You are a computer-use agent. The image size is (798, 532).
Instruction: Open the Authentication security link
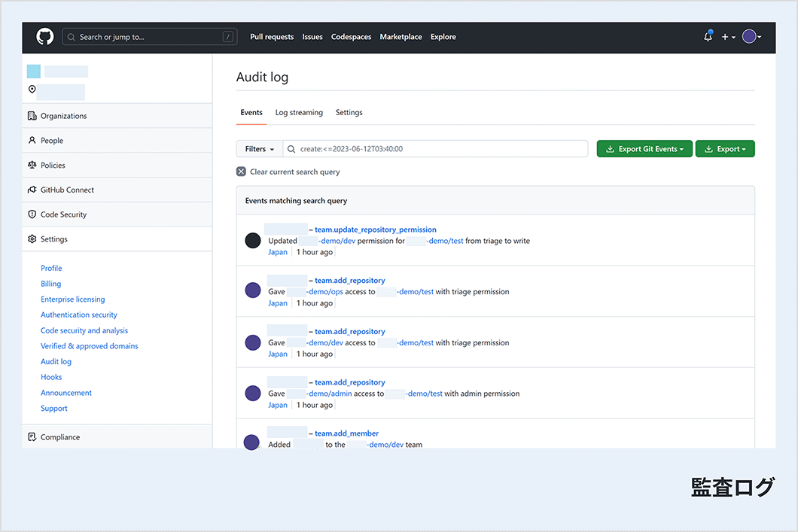click(x=79, y=315)
